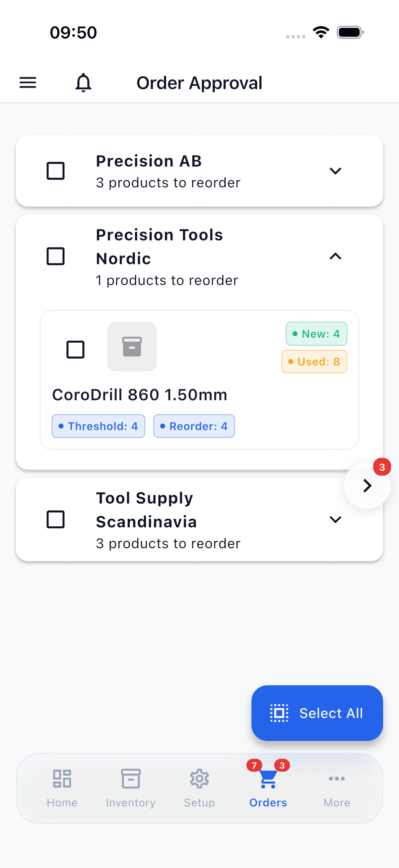Viewport: 399px width, 868px height.
Task: Go to the Inventory tab
Action: pos(131,789)
